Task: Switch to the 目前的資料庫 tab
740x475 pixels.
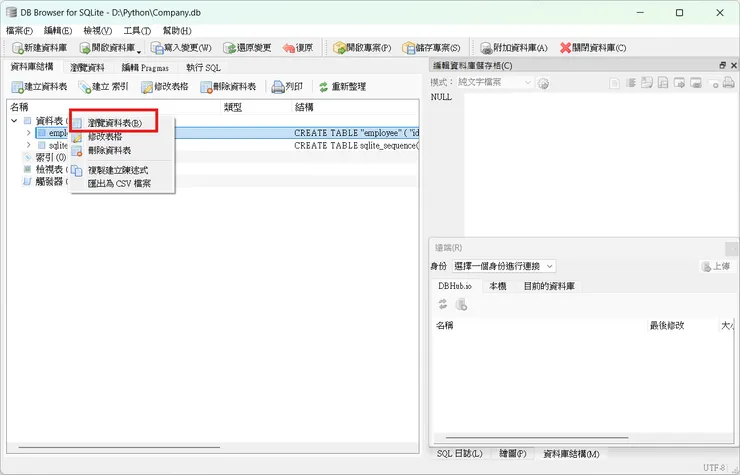Action: click(x=549, y=286)
